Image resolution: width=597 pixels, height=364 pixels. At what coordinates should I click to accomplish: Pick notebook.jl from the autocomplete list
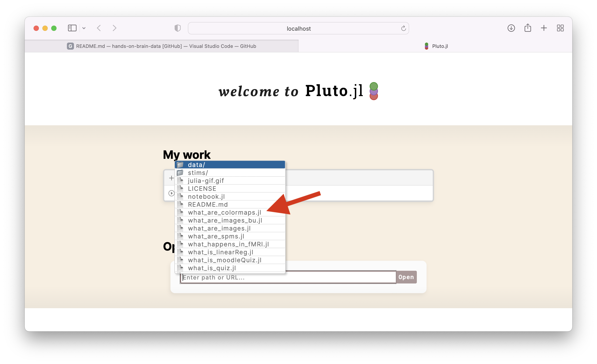[x=206, y=197]
